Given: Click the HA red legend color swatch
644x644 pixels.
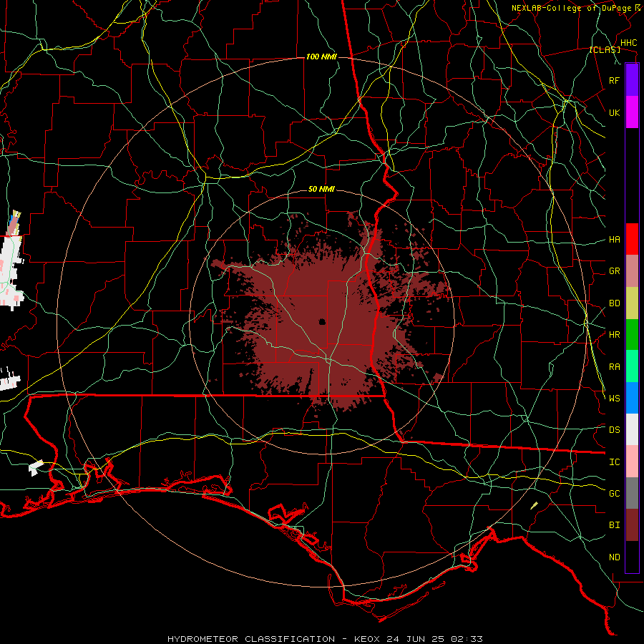Looking at the screenshot, I should coord(632,239).
